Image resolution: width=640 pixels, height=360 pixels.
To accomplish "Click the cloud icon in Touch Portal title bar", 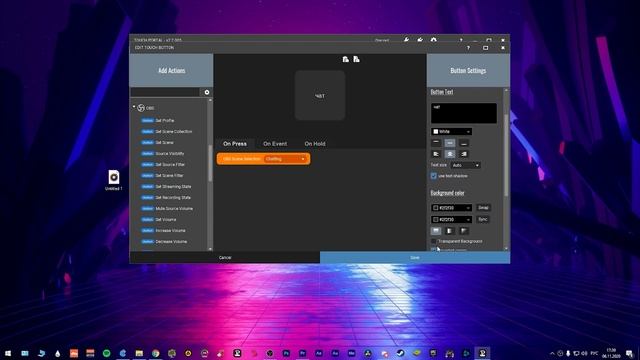I will (433, 40).
